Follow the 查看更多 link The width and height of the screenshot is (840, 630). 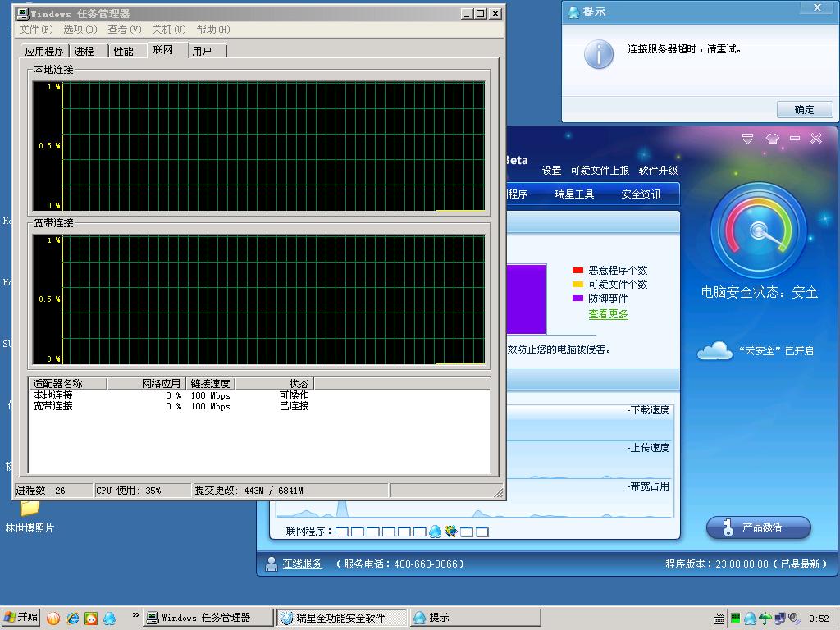coord(608,314)
